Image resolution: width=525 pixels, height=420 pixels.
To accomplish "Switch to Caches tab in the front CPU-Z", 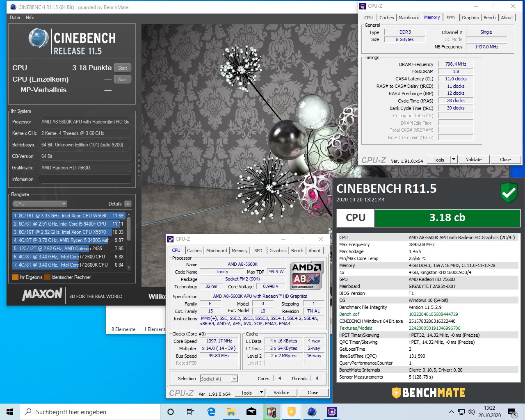I will click(x=194, y=251).
